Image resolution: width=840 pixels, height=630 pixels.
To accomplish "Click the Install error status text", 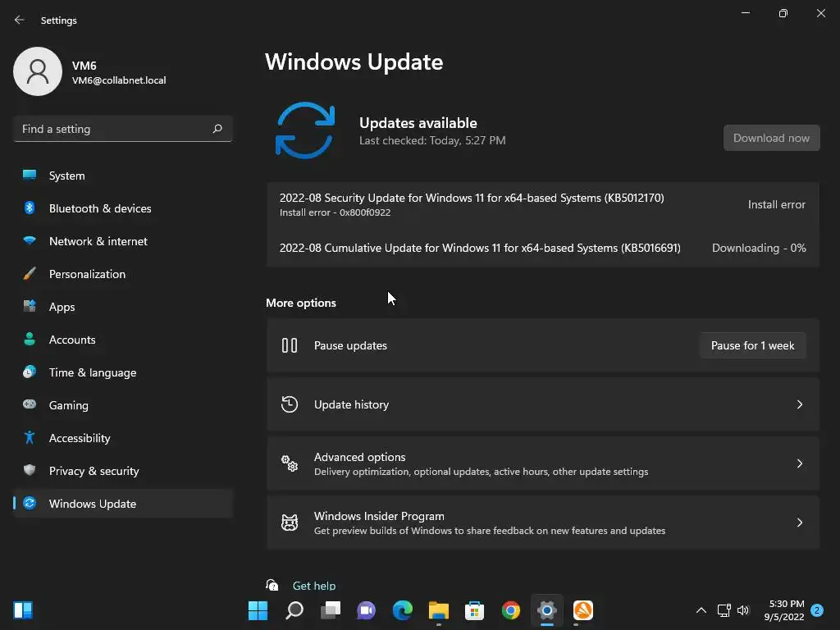I will 776,204.
